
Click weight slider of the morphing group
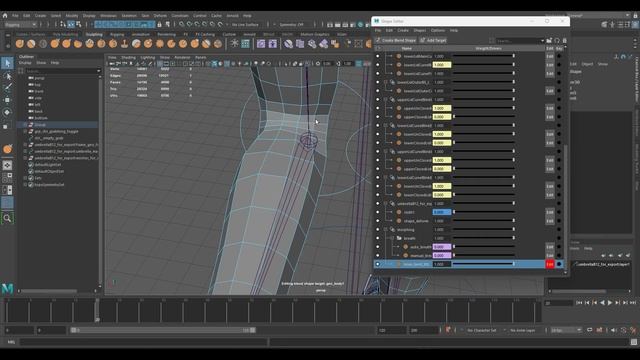pyautogui.click(x=483, y=229)
